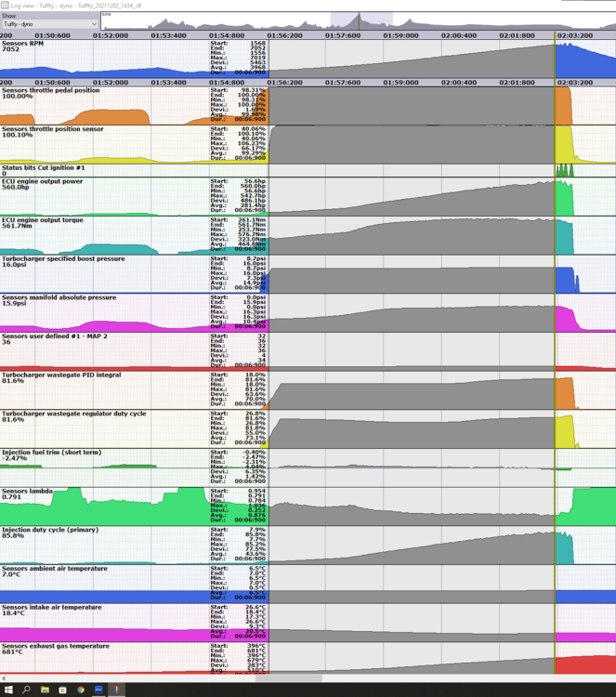Screen dimensions: 616x697
Task: Select the active ECU log app taskbar icon
Action: [117, 690]
